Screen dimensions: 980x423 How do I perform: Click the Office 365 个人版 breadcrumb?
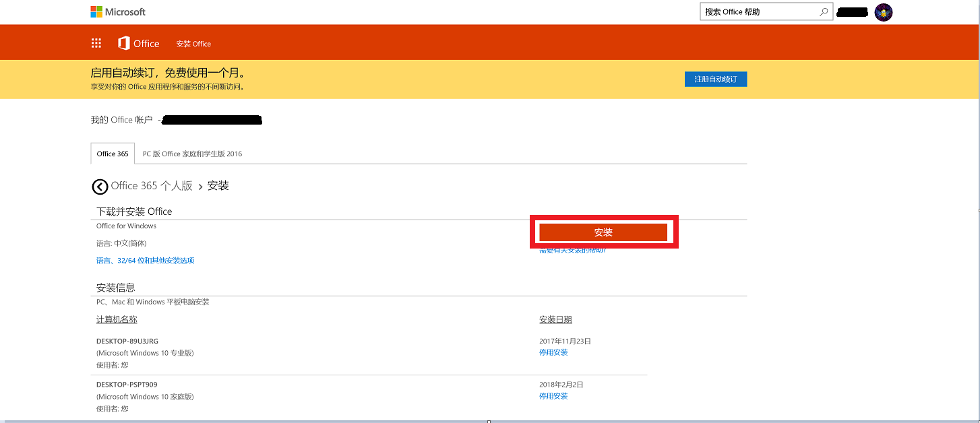(x=152, y=186)
